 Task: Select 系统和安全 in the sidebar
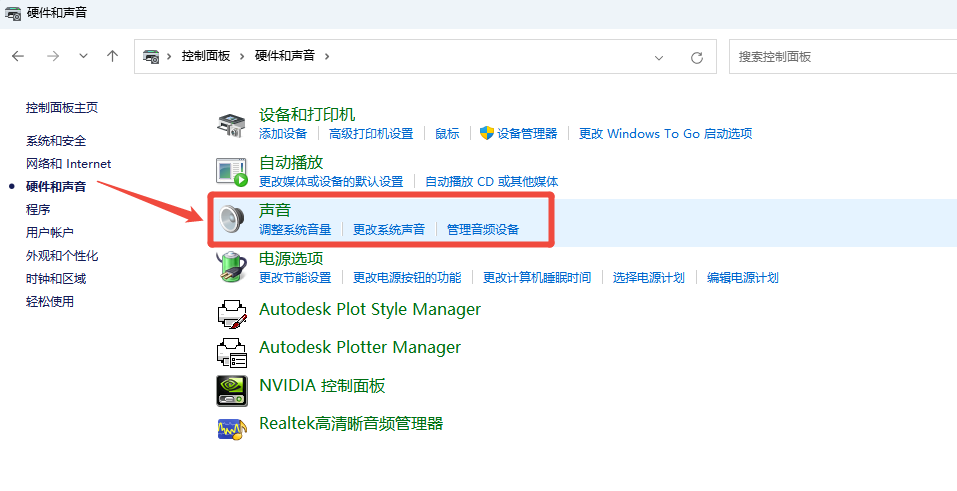coord(56,141)
